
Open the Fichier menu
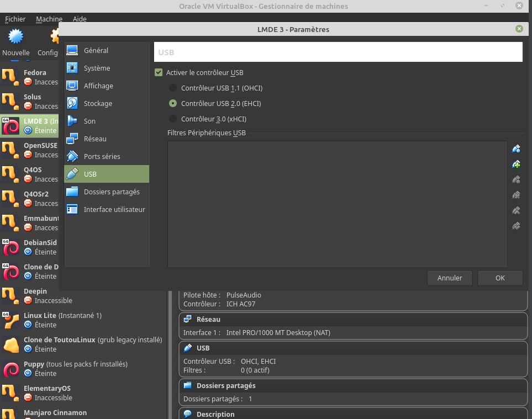15,19
